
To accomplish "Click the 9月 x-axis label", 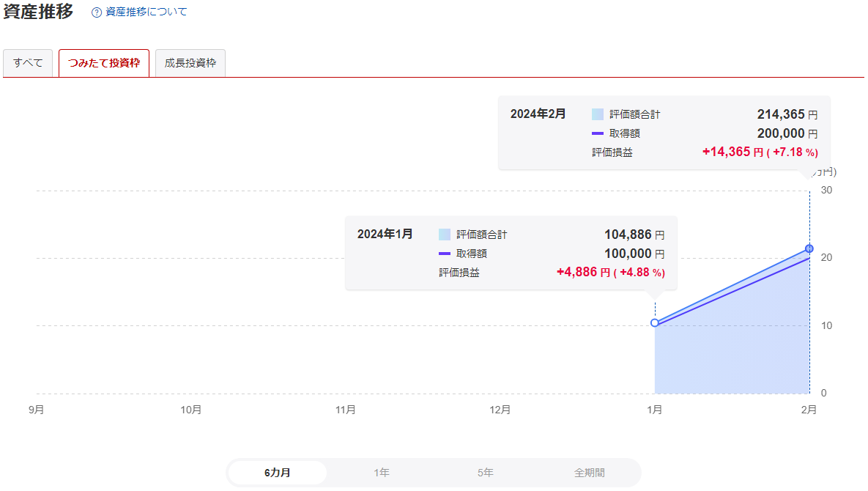I will (36, 410).
